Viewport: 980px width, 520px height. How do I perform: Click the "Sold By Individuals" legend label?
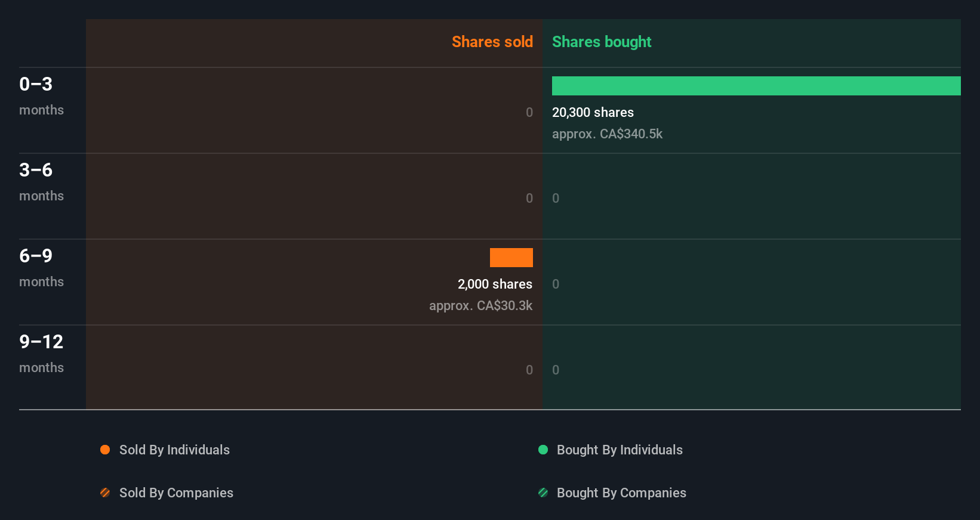[x=174, y=450]
